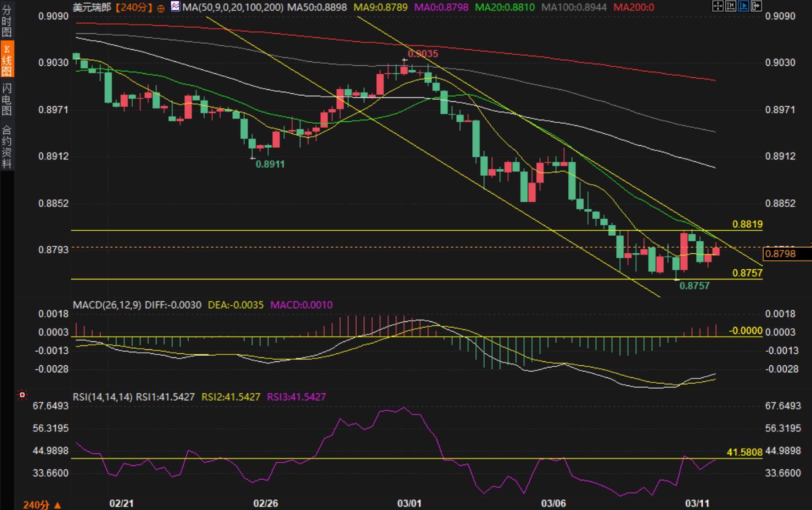The image size is (812, 510).
Task: Click the export arrow icon at top right
Action: click(756, 6)
